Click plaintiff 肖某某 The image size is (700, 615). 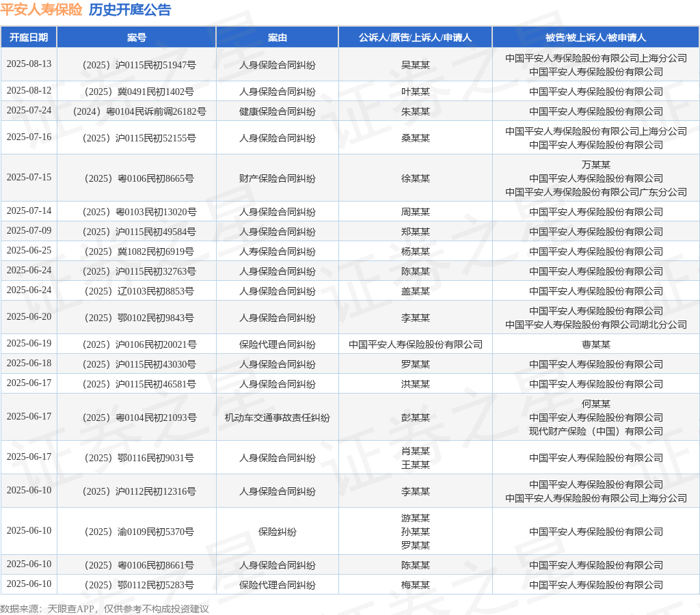tap(415, 451)
